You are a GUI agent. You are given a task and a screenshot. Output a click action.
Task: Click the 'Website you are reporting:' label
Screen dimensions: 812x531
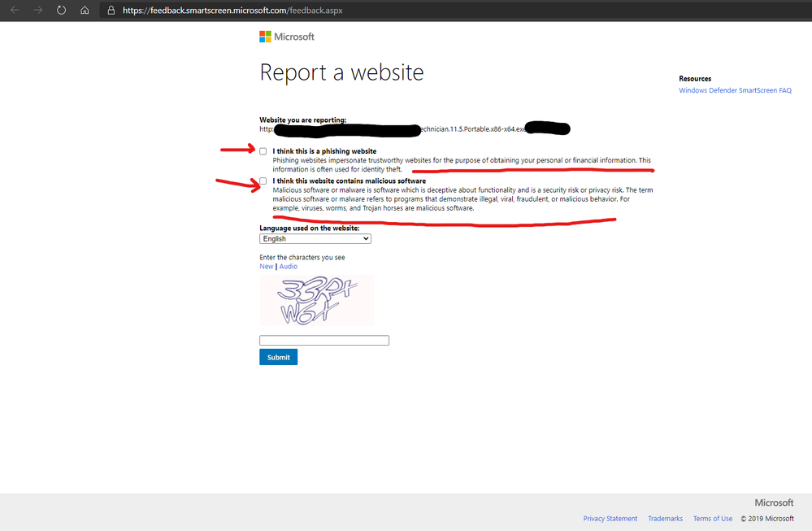click(x=303, y=120)
